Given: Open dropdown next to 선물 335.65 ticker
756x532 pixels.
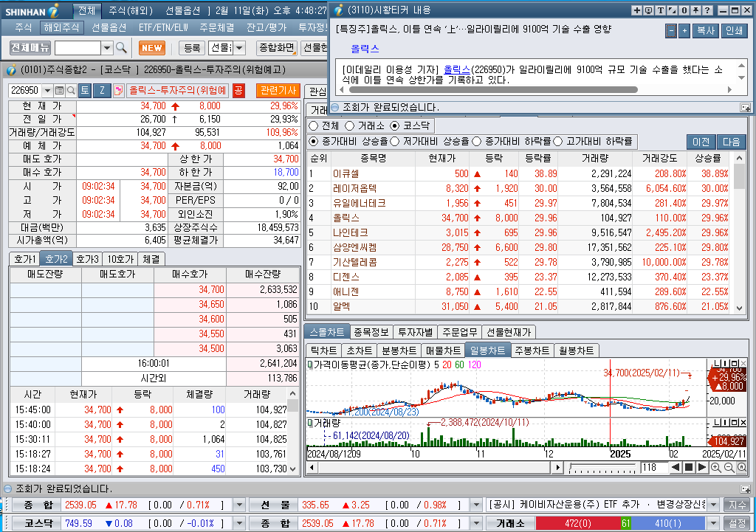Looking at the screenshot, I should 476,505.
